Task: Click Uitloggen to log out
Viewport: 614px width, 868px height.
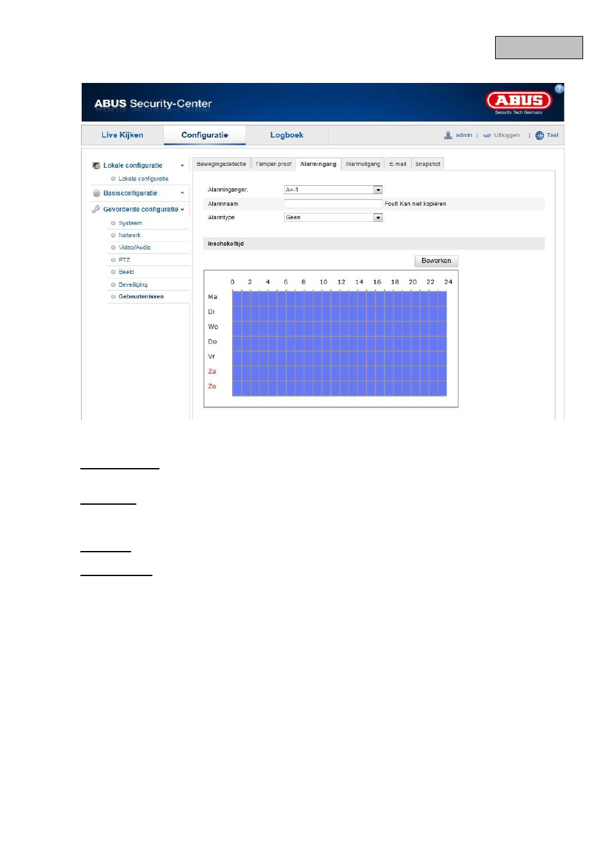Action: pos(507,136)
